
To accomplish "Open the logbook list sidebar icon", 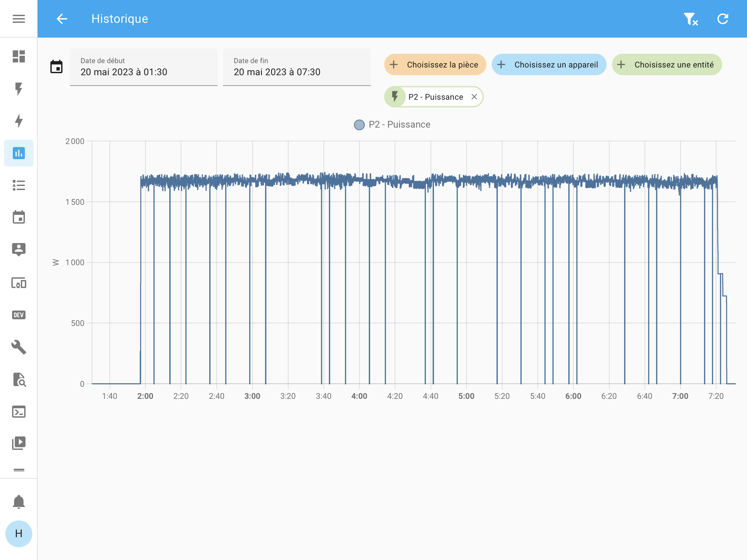I will pos(18,185).
